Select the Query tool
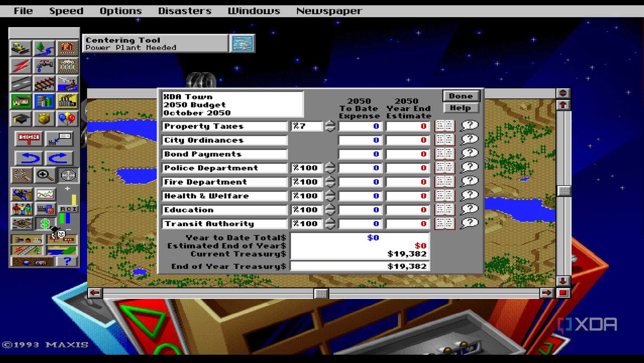 click(59, 139)
